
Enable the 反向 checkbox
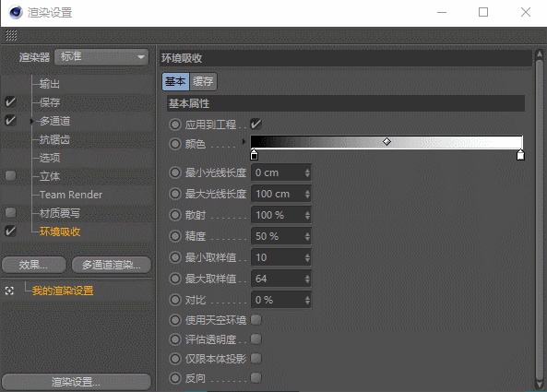click(256, 377)
